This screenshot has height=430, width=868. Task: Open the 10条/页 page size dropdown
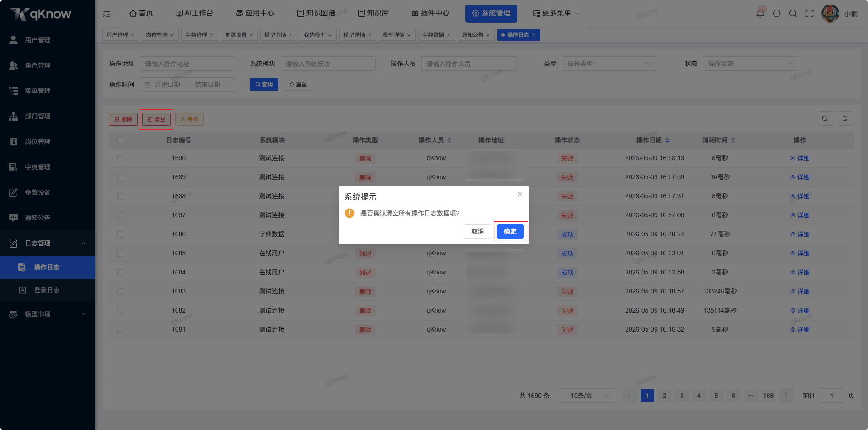(x=586, y=396)
